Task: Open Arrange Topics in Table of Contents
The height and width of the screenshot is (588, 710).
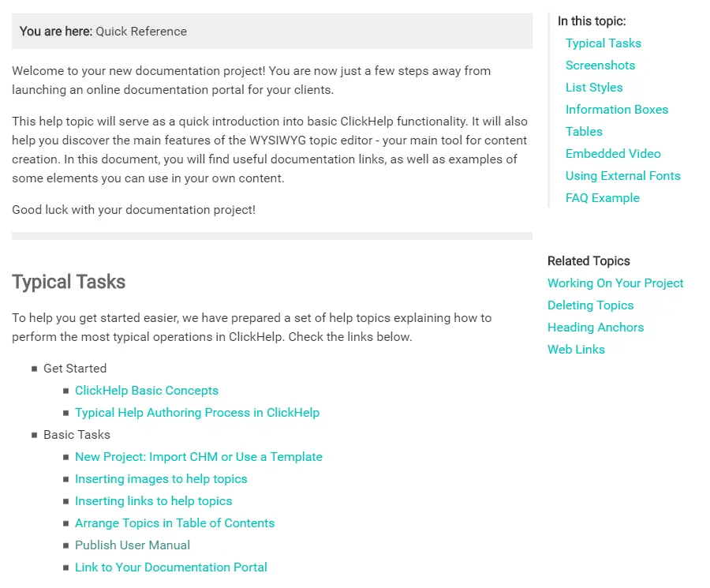Action: (x=174, y=523)
